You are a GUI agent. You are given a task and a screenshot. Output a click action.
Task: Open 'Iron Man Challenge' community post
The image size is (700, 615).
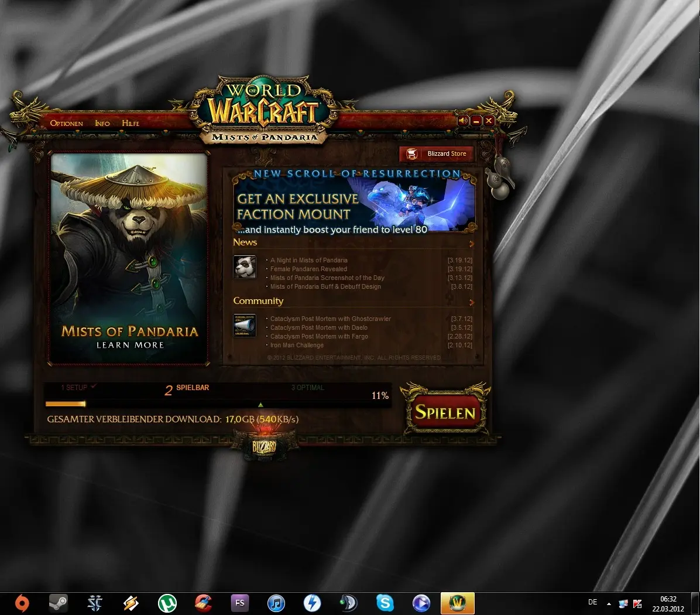coord(297,345)
